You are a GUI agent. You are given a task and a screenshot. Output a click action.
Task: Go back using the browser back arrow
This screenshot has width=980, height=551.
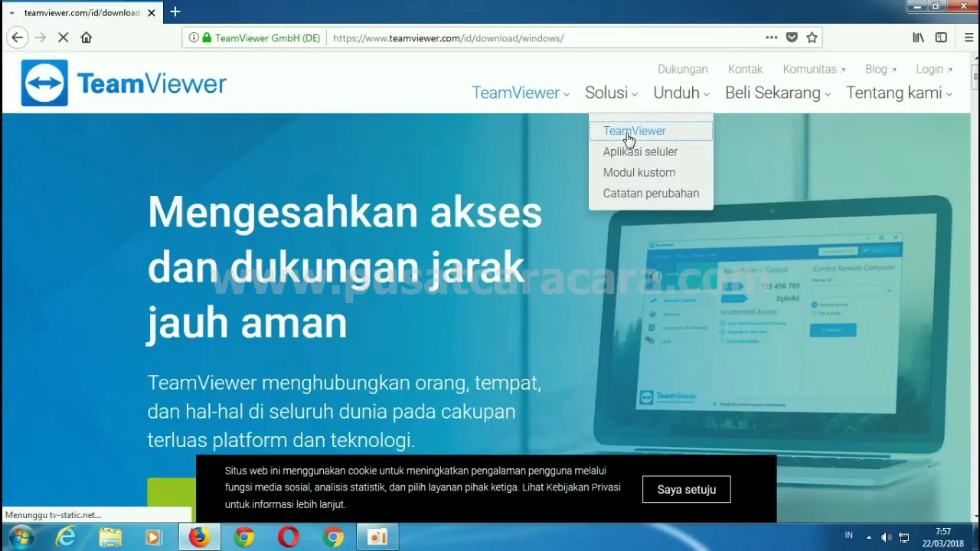point(17,37)
